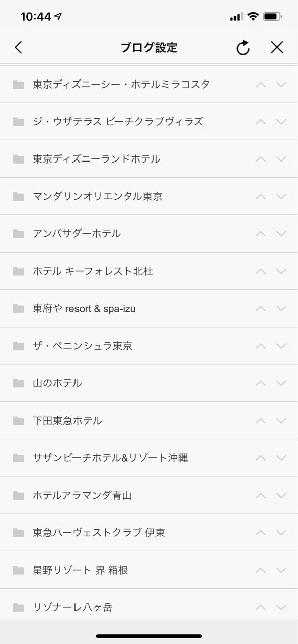Tap the back arrow in header
Screen dimensions: 298x644
18,47
